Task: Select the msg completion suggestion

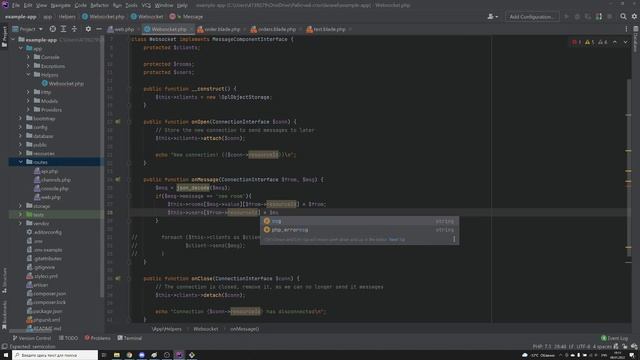Action: point(359,221)
